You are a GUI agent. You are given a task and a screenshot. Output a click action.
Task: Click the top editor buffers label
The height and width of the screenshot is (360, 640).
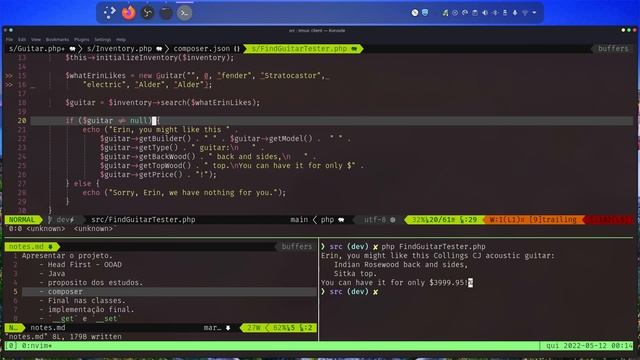pyautogui.click(x=613, y=49)
